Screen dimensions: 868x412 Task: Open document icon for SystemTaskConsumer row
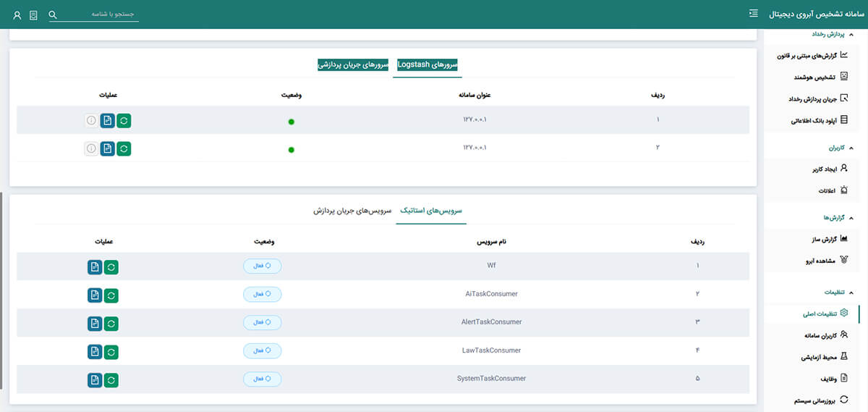pyautogui.click(x=94, y=379)
